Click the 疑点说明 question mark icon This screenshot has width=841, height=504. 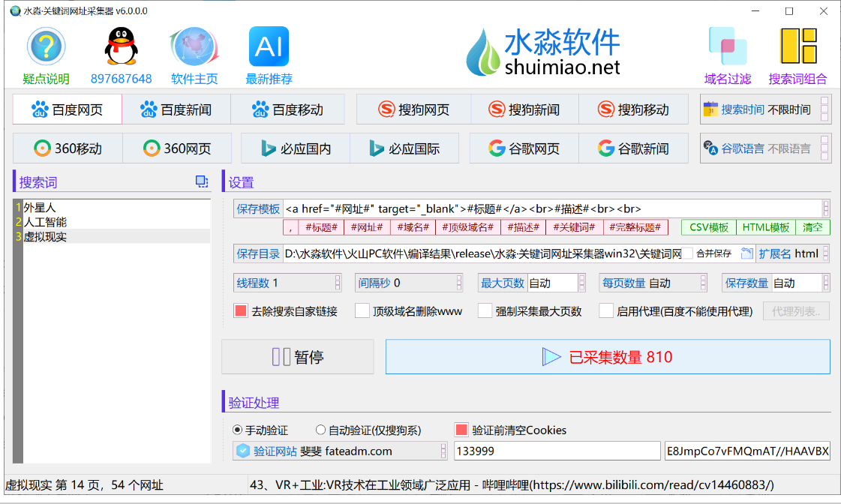pyautogui.click(x=46, y=47)
